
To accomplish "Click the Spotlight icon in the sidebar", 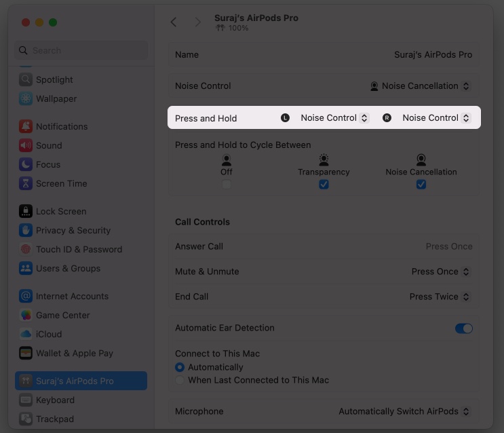I will click(25, 79).
